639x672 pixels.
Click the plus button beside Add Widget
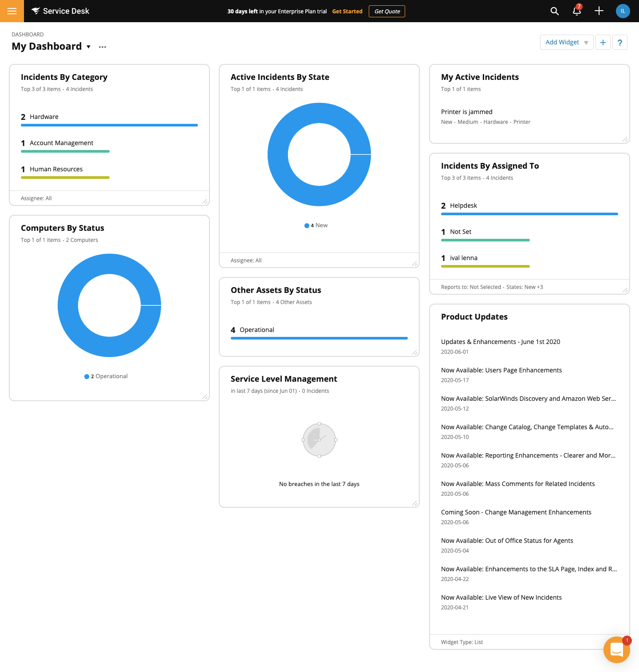tap(603, 42)
